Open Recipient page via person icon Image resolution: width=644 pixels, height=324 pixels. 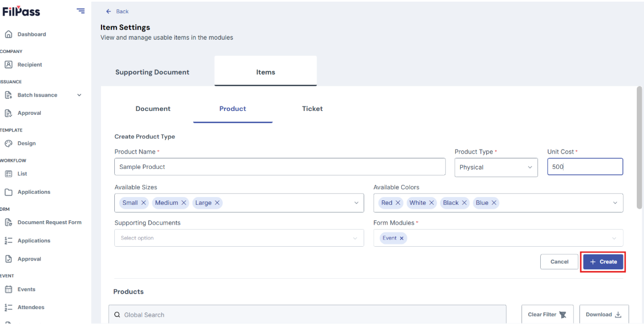coord(8,65)
